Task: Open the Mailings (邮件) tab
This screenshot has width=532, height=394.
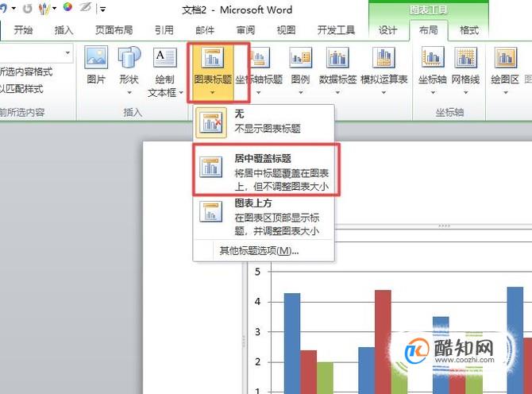Action: [205, 30]
